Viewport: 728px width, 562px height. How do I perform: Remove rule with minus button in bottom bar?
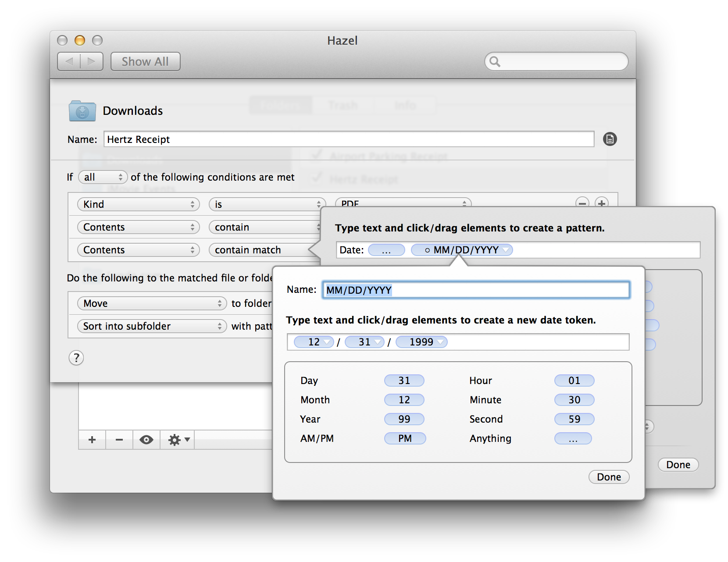coord(119,440)
